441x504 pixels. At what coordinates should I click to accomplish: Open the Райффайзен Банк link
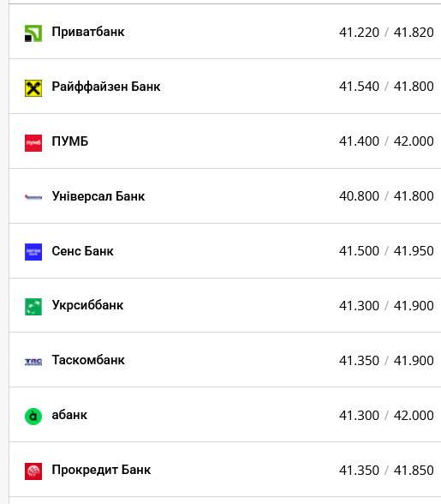tap(106, 87)
